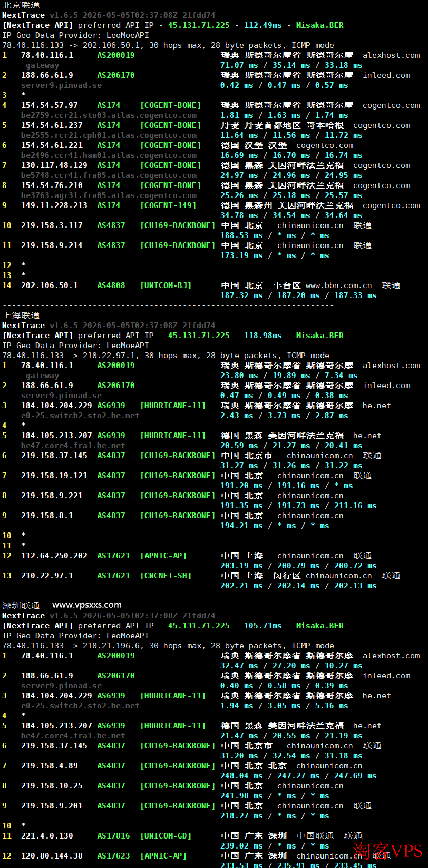Click the 112.49ms API latency value

262,25
